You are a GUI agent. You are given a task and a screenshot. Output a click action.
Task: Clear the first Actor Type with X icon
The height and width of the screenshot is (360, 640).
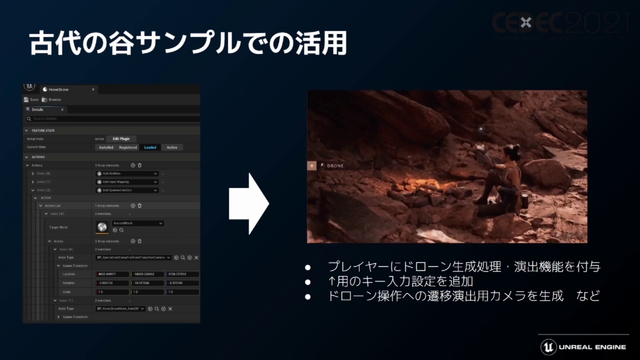[x=196, y=258]
